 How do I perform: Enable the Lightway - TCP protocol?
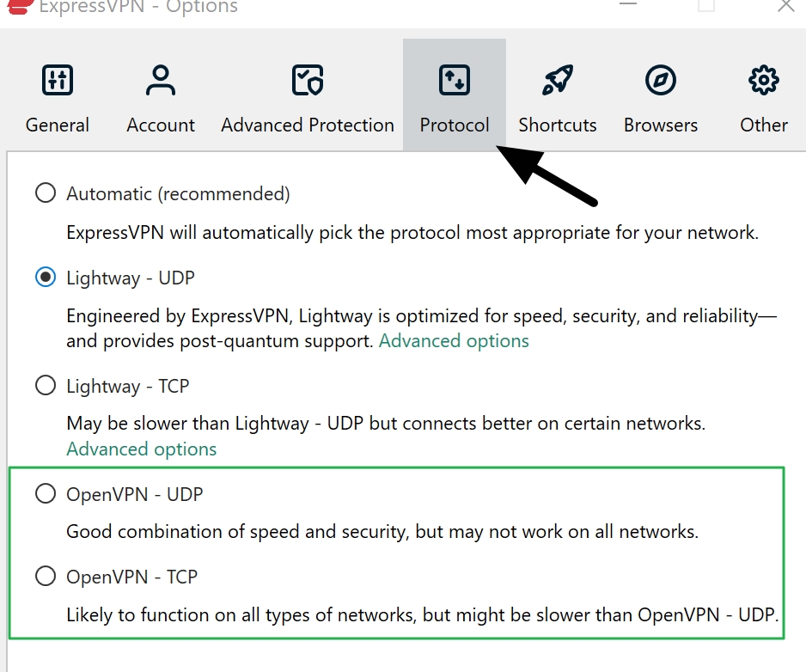coord(45,385)
